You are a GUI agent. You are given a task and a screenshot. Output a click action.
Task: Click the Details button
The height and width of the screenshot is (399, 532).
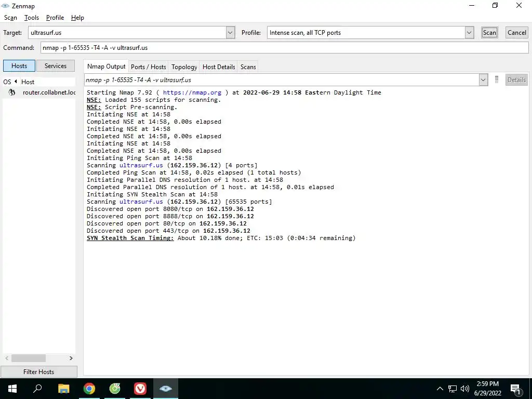pos(516,79)
